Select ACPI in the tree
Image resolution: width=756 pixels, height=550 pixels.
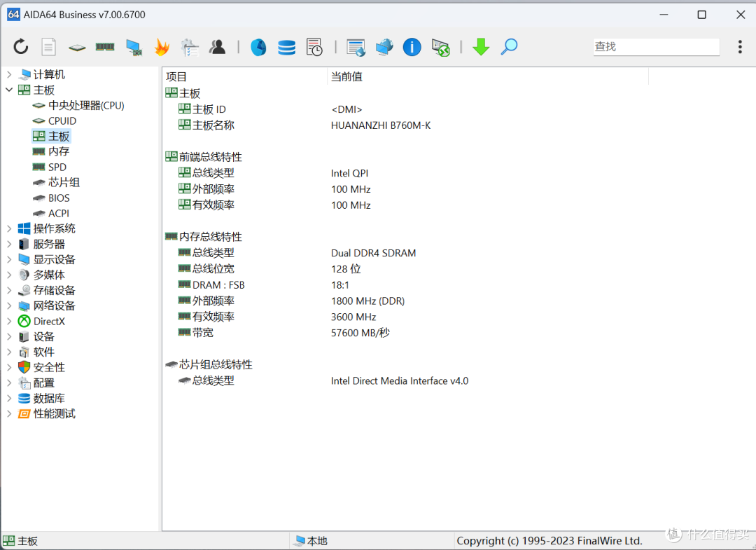(x=51, y=213)
